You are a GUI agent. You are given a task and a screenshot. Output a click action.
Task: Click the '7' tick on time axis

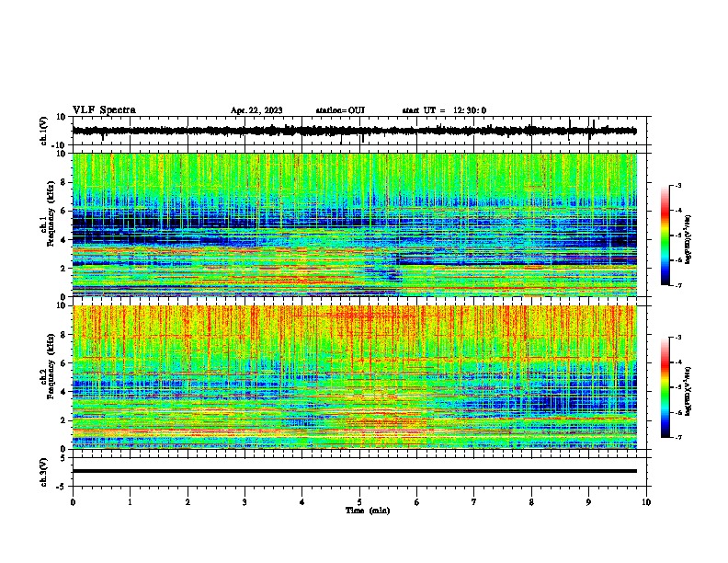coord(474,502)
